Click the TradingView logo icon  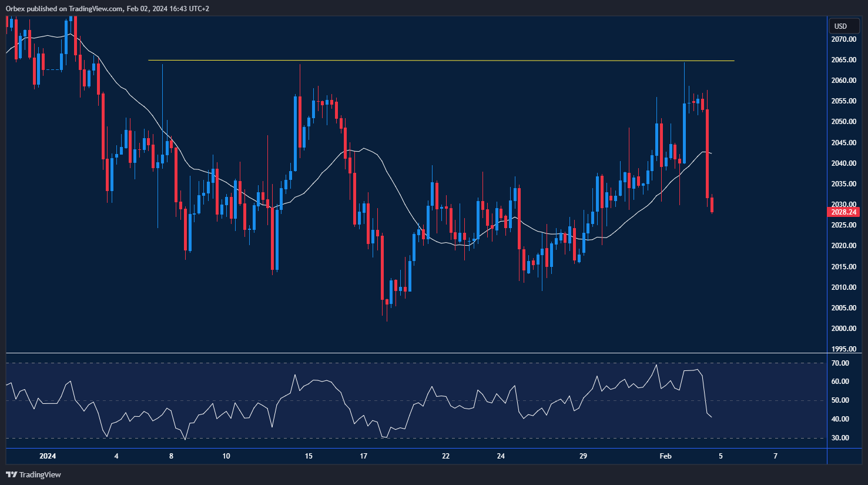click(11, 474)
